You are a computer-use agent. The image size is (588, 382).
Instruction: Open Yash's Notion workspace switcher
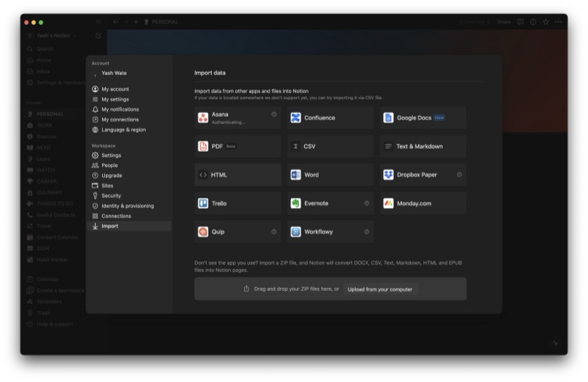pos(53,35)
